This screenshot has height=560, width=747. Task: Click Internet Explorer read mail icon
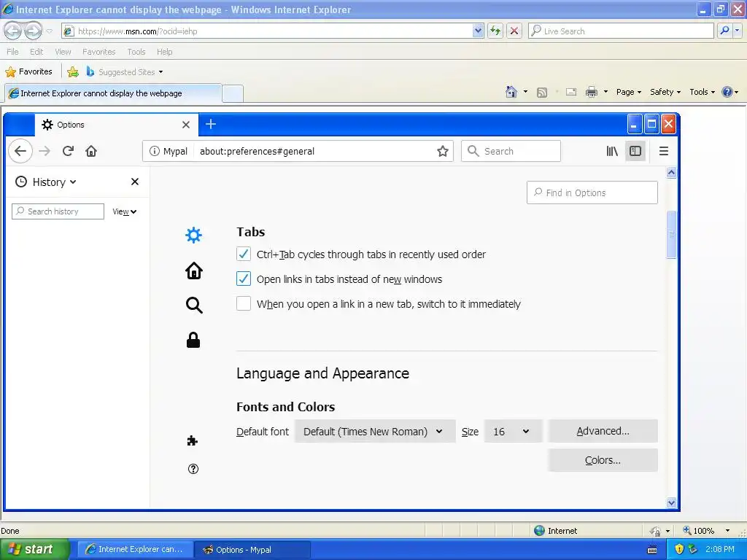coord(571,92)
